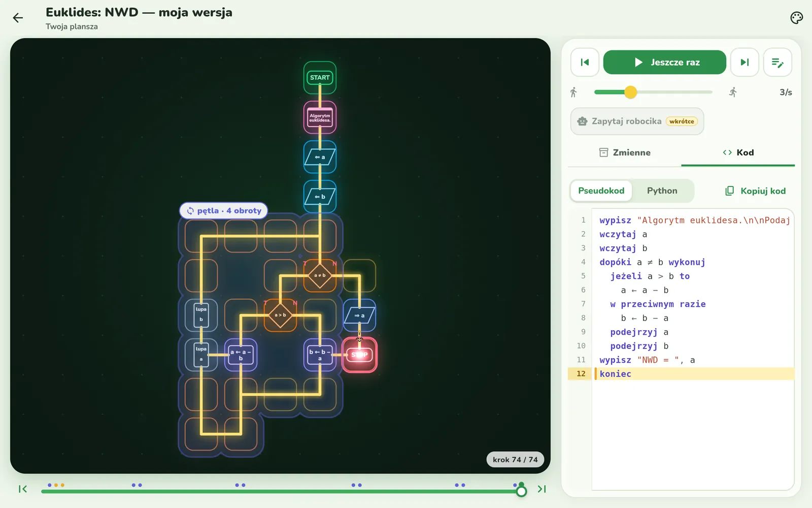
Task: Select the output a parallelogram block
Action: [359, 315]
